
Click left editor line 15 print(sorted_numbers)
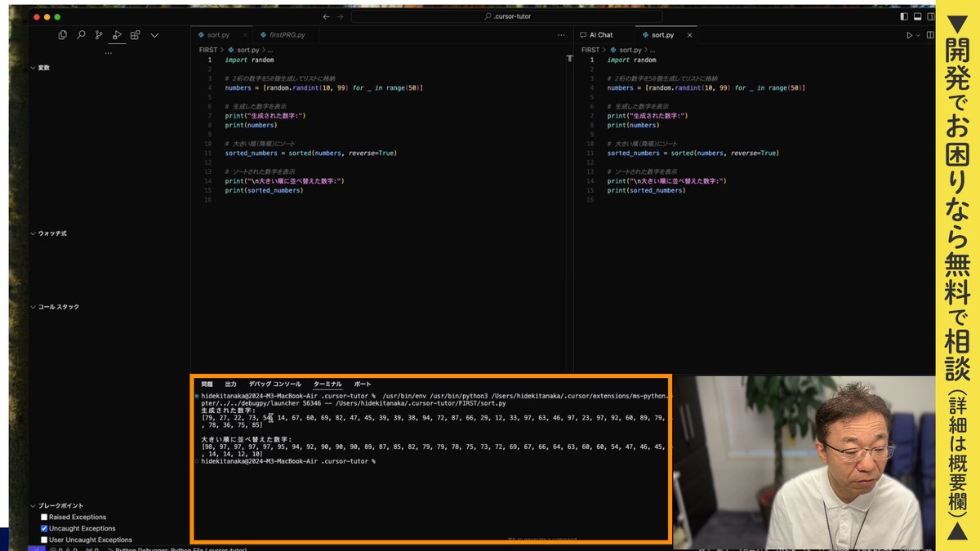click(x=264, y=191)
